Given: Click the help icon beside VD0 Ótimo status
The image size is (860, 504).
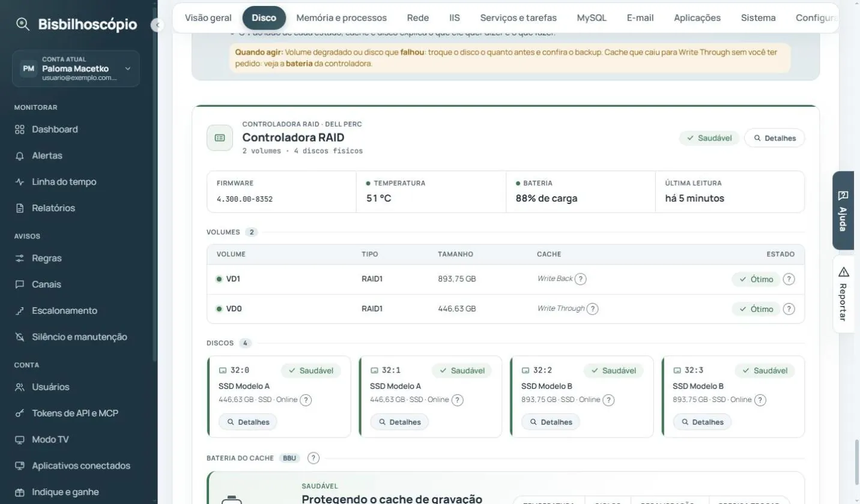Looking at the screenshot, I should coord(789,309).
